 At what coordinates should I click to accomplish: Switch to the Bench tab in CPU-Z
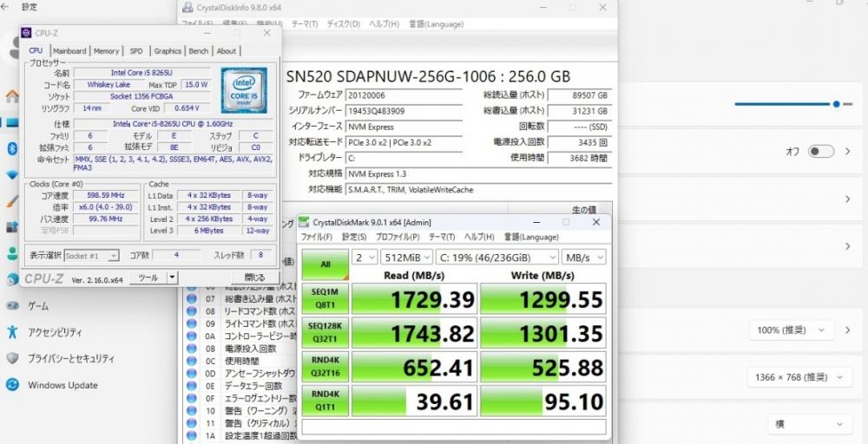(x=198, y=51)
